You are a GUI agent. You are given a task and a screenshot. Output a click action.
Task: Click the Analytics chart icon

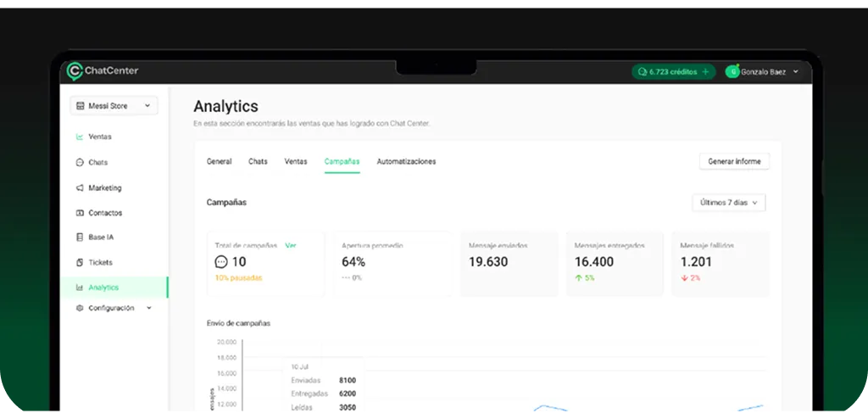80,288
